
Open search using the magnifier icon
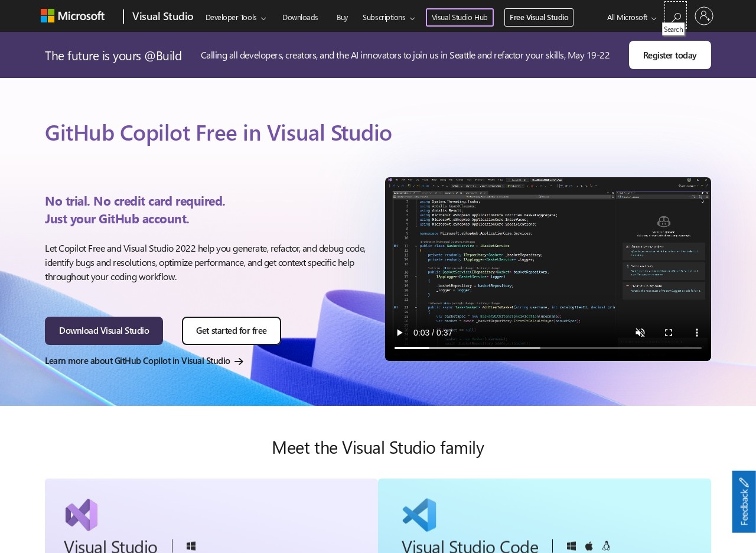tap(675, 16)
